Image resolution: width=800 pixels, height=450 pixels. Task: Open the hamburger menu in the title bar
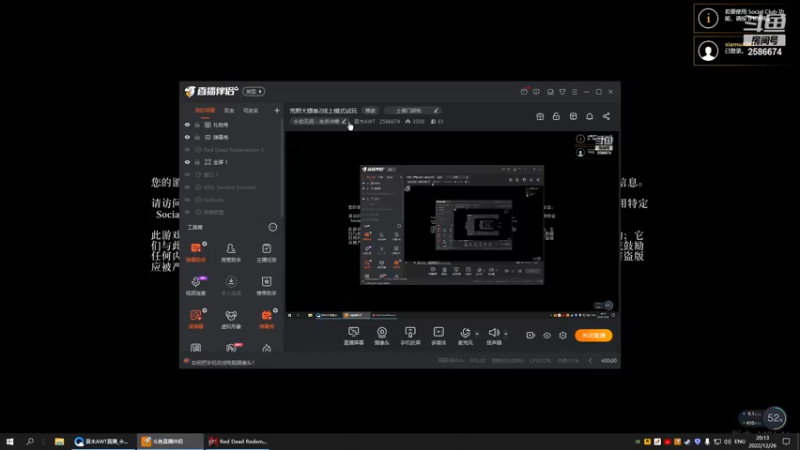pos(574,92)
